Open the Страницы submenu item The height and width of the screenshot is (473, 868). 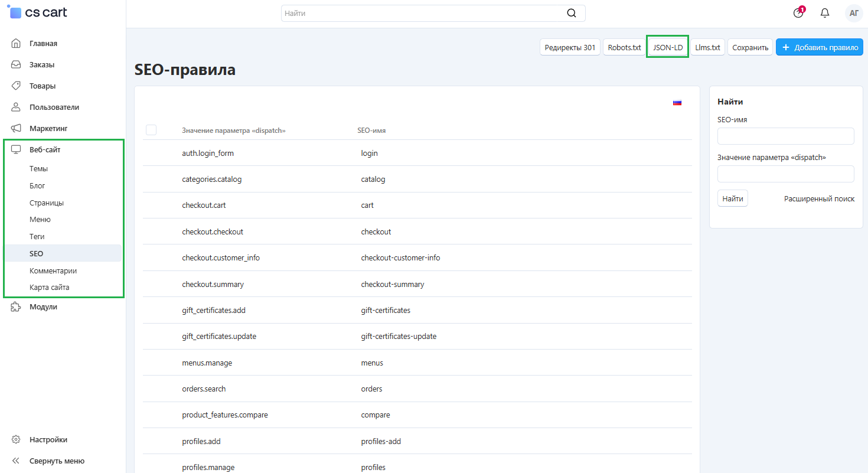pyautogui.click(x=47, y=203)
